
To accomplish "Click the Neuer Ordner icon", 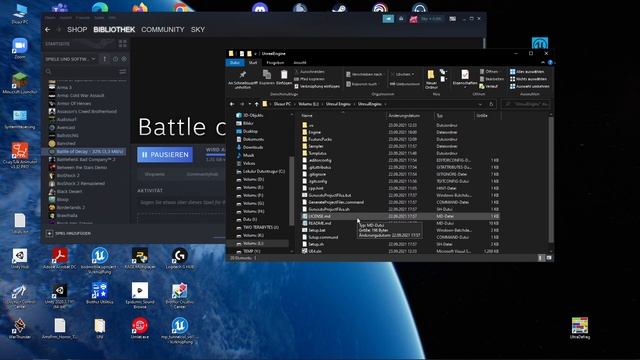I will point(431,75).
